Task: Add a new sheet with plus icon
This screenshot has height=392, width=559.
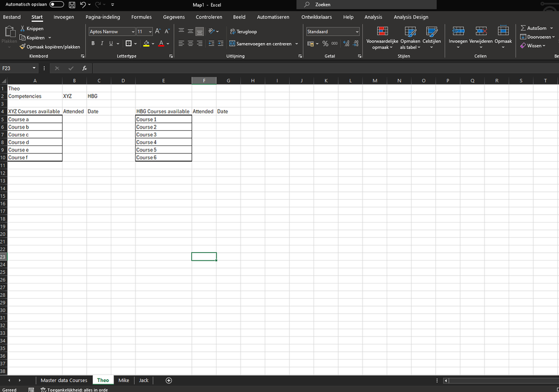Action: tap(168, 381)
